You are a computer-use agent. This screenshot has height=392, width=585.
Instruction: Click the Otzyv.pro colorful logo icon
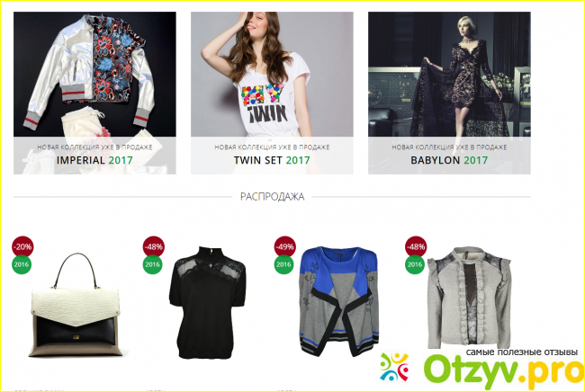pyautogui.click(x=394, y=367)
